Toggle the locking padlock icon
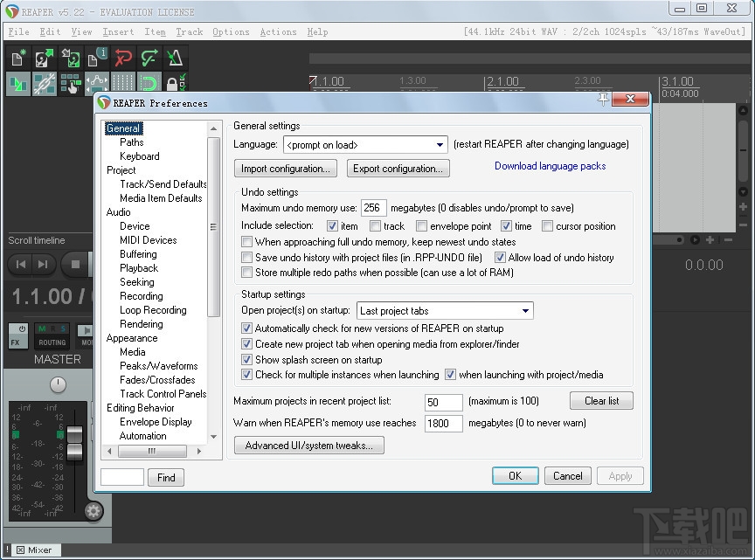Viewport: 755px width, 560px height. [175, 82]
